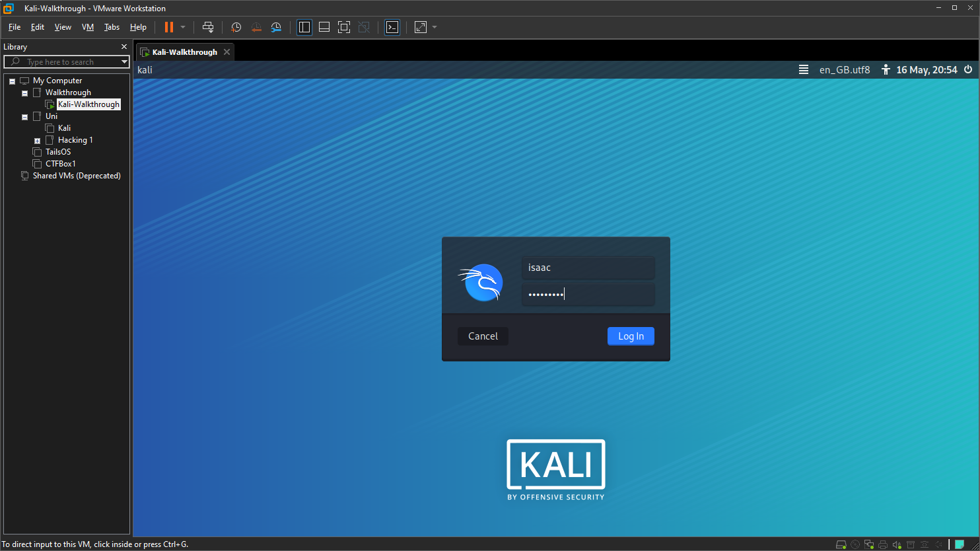The height and width of the screenshot is (551, 980).
Task: Click the kali hostname label in the top panel
Action: point(145,69)
